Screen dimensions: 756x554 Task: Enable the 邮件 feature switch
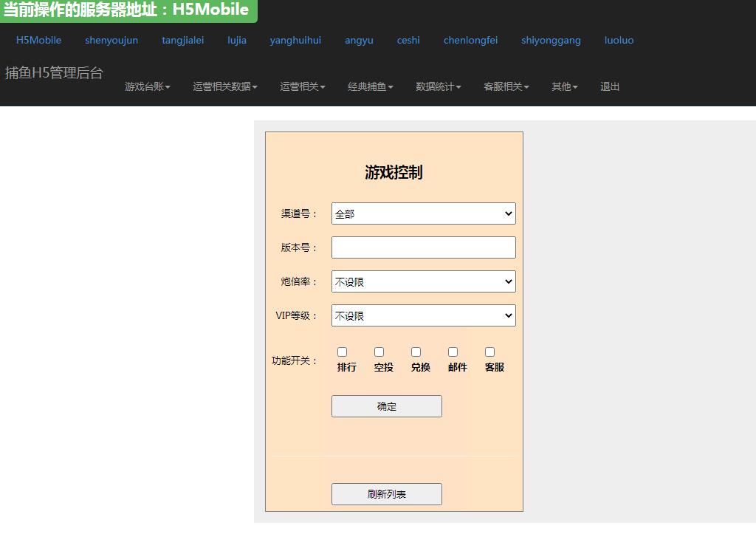[x=453, y=352]
